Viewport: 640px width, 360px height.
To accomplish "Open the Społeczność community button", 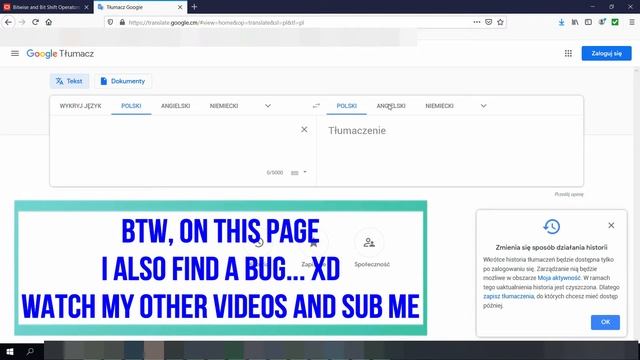I will point(369,243).
